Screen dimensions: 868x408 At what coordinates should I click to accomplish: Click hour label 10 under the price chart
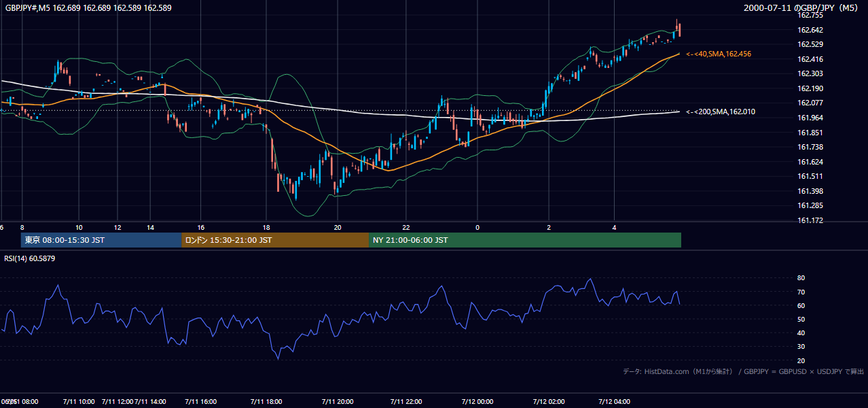[79, 227]
